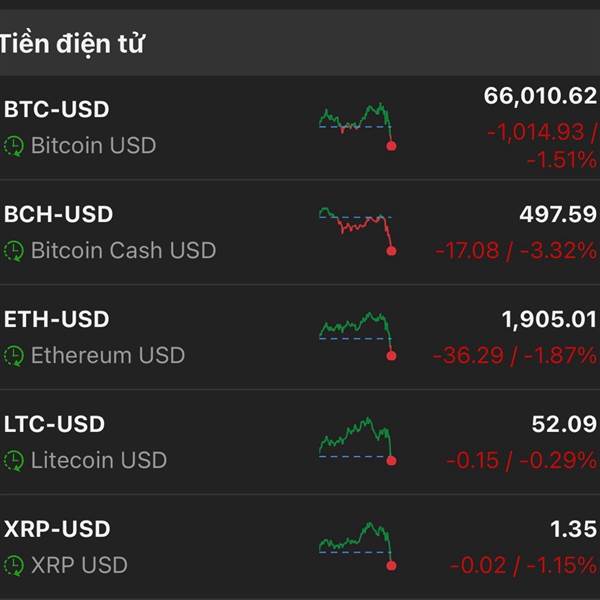Select the XRP-USD ticker symbol
The height and width of the screenshot is (600, 600).
(x=57, y=530)
